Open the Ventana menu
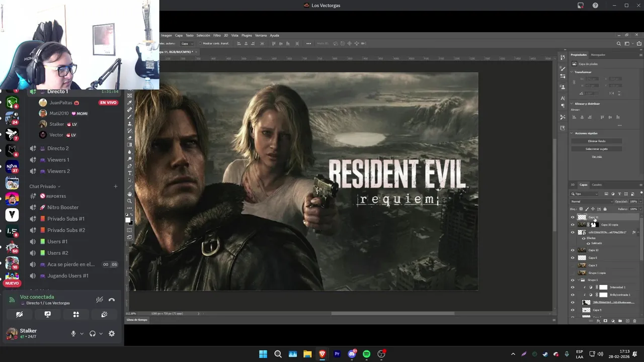This screenshot has height=362, width=644. coord(261,35)
